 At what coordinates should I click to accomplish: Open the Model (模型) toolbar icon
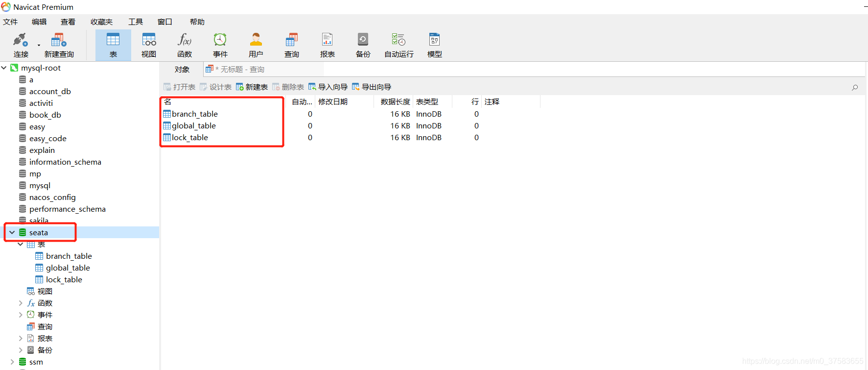click(434, 40)
